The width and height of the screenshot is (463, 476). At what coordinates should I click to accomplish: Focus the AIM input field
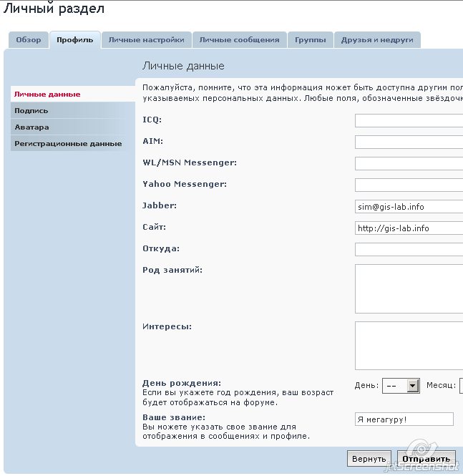pos(409,142)
